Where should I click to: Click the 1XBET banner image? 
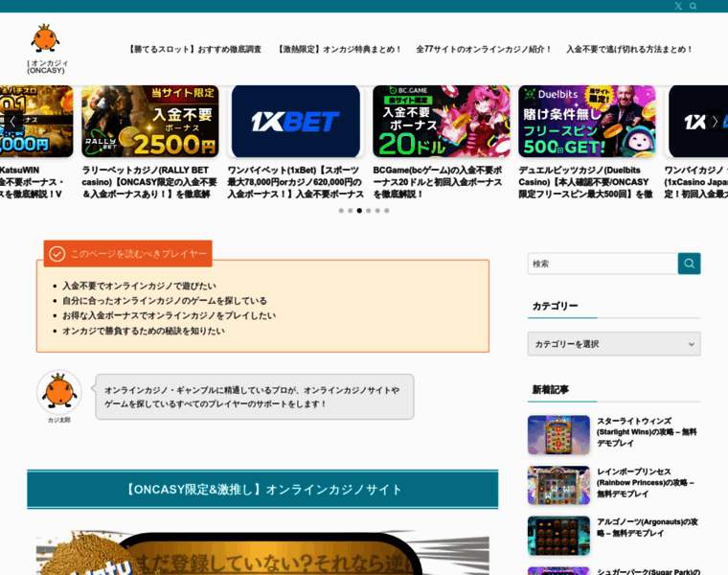(x=296, y=121)
